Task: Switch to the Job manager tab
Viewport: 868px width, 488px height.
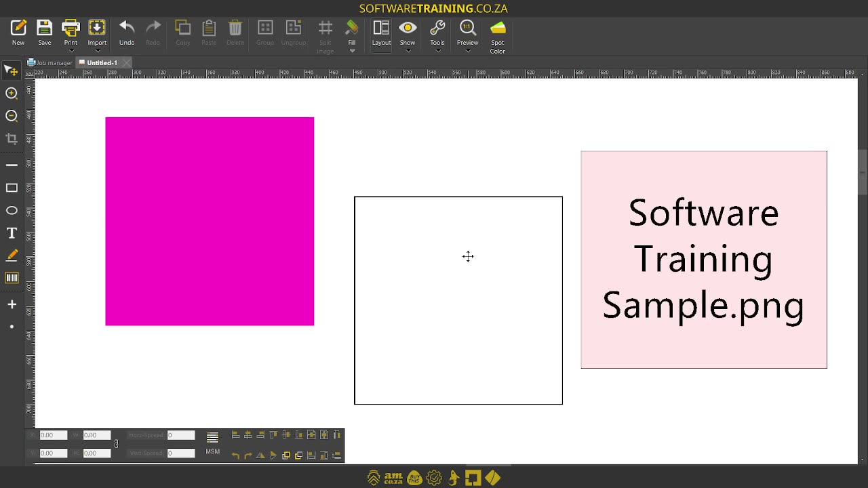Action: [x=50, y=62]
